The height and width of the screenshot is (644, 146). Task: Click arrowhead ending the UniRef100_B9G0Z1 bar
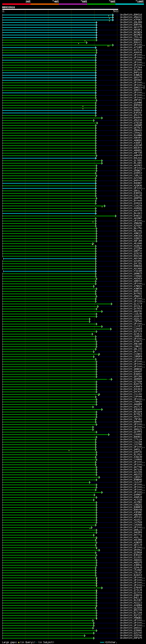87,42
